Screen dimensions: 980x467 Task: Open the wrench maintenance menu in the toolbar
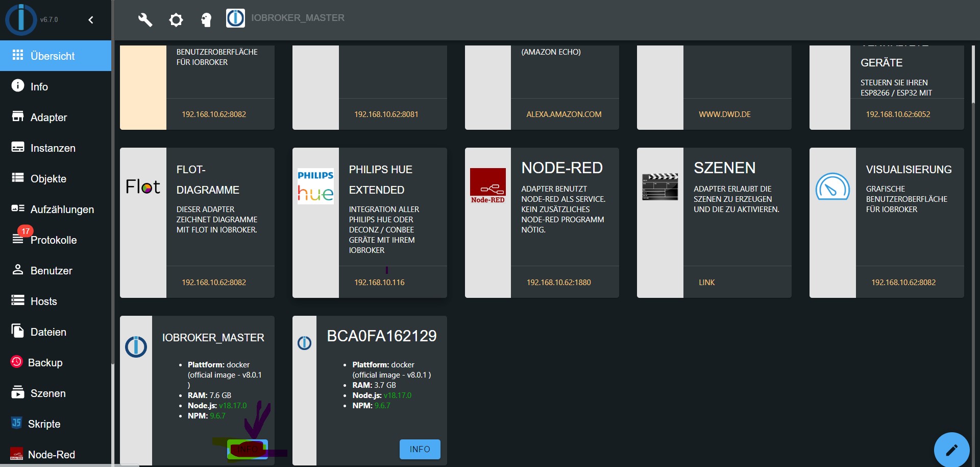pyautogui.click(x=145, y=20)
